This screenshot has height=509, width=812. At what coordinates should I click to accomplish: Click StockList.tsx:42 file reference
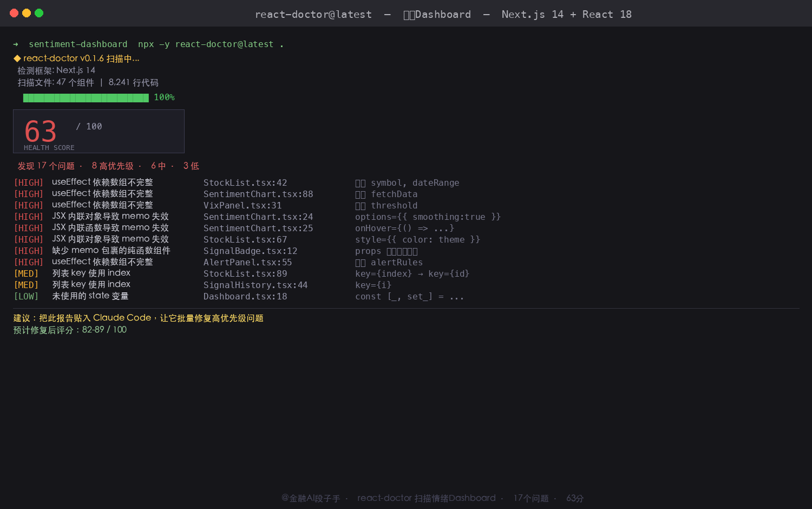[245, 183]
